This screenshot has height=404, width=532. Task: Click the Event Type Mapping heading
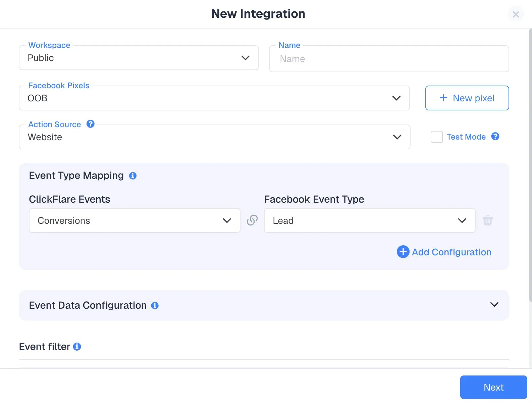point(76,175)
